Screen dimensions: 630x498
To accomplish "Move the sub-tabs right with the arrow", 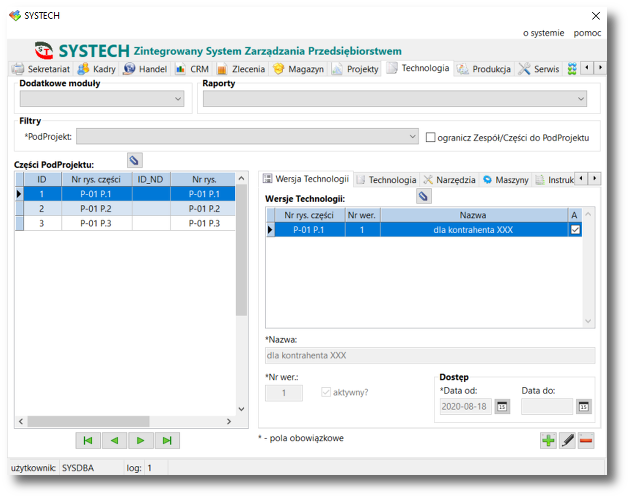I will [595, 178].
